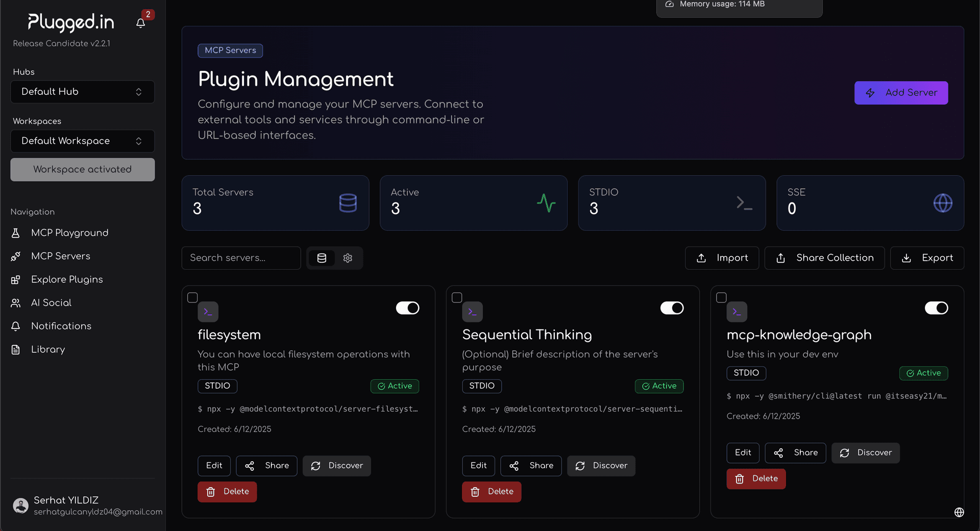Edit the Sequential Thinking server

[478, 466]
